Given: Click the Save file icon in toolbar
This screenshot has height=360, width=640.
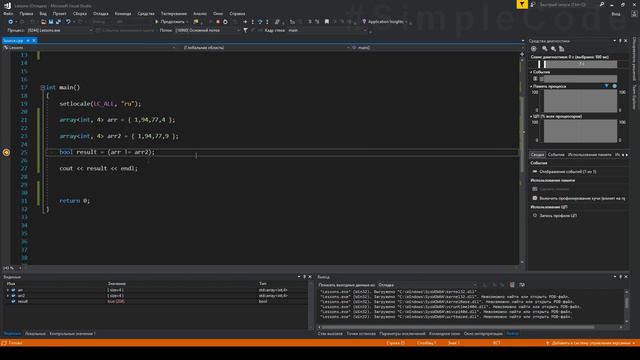Looking at the screenshot, I should [x=51, y=22].
